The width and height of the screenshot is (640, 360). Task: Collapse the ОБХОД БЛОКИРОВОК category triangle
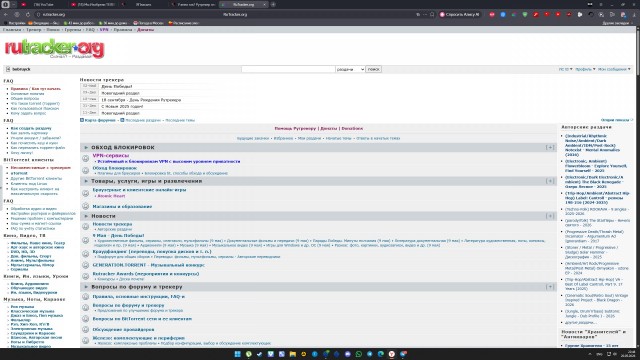[86, 147]
